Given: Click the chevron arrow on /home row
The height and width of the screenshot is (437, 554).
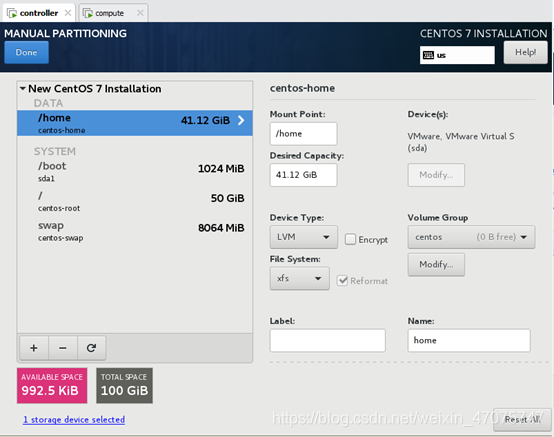Looking at the screenshot, I should [241, 120].
